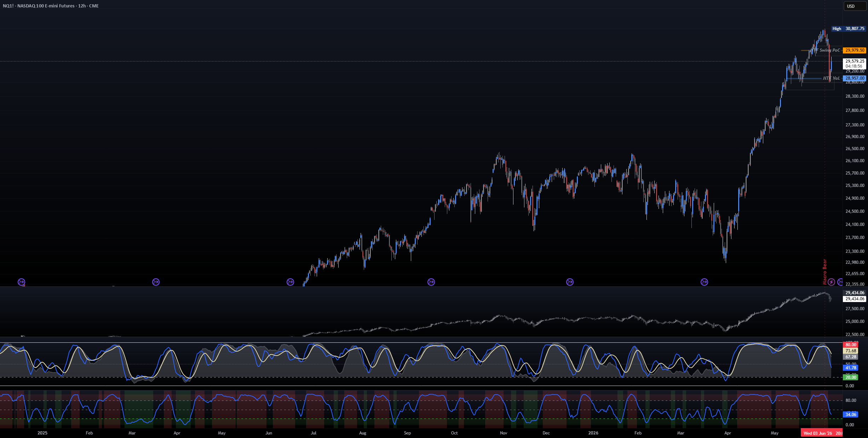Click the 25,700.00 price axis value

(855, 173)
